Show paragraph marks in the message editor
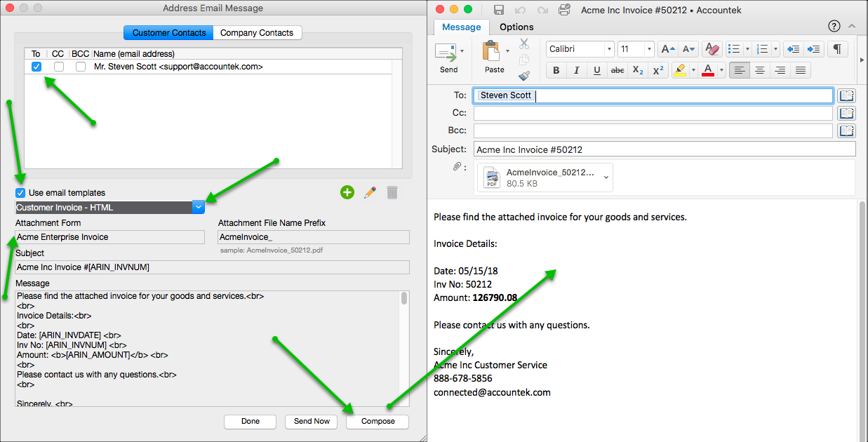Image resolution: width=868 pixels, height=442 pixels. pyautogui.click(x=838, y=49)
